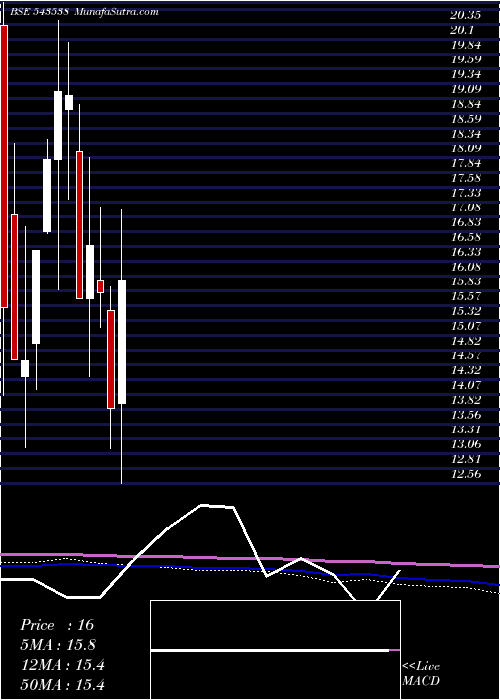The width and height of the screenshot is (500, 700).
Task: Click the white candle body reaching 19.09
Action: pyautogui.click(x=58, y=125)
